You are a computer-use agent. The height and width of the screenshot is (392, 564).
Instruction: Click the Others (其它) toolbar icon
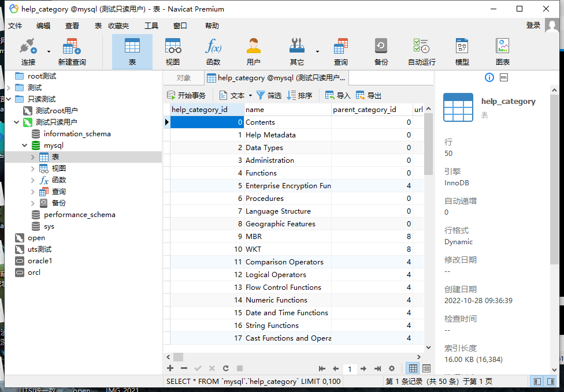point(297,52)
